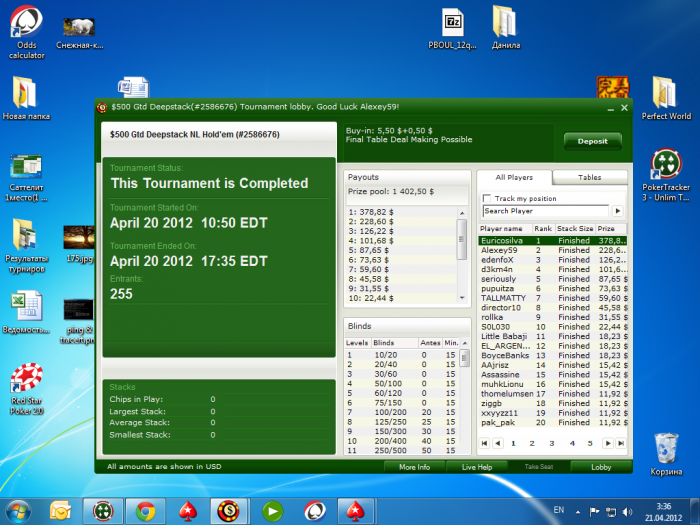Launch the Red Star Poker 2.0 shortcut

(26, 389)
